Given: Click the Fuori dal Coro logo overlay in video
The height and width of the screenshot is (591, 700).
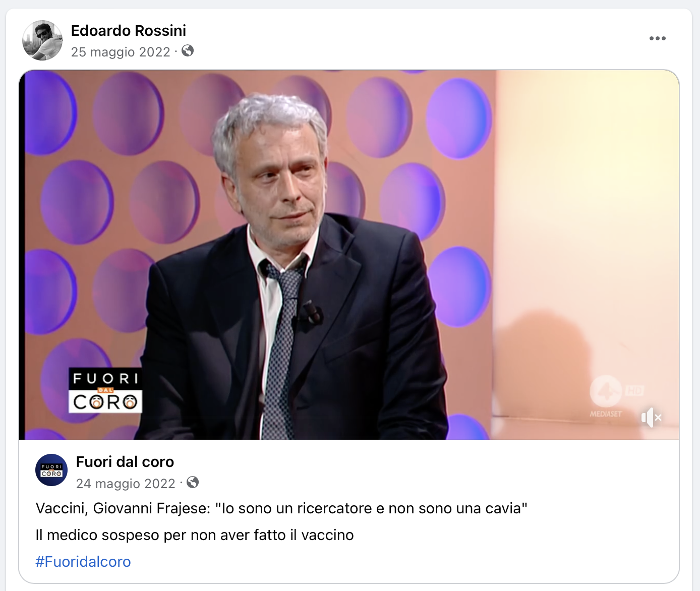Looking at the screenshot, I should [105, 390].
